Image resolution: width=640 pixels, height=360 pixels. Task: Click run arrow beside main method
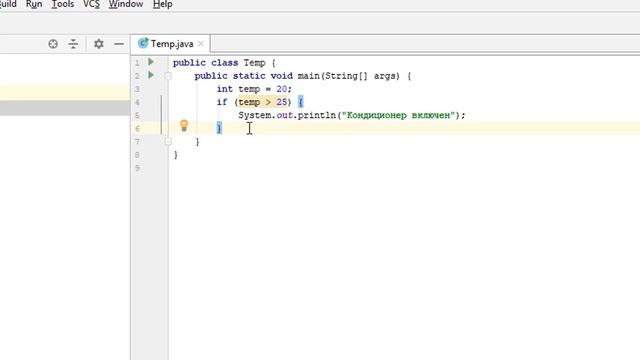point(151,75)
